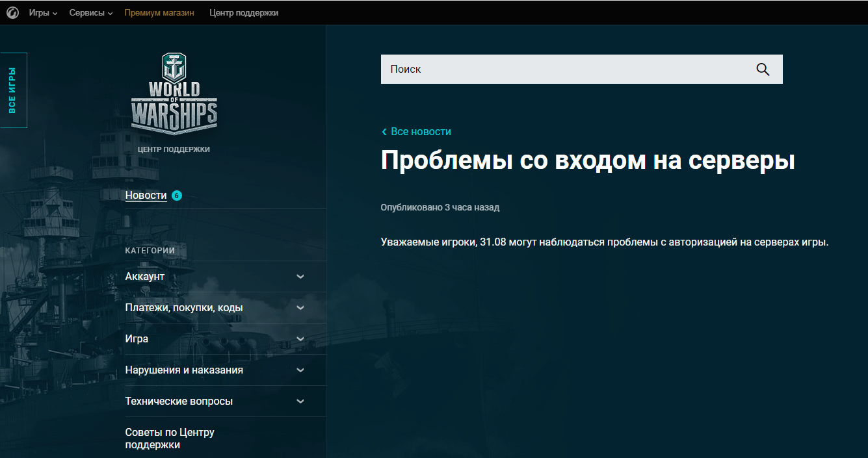Click the headline Проблемы со входом на серверы
868x458 pixels.
(588, 161)
